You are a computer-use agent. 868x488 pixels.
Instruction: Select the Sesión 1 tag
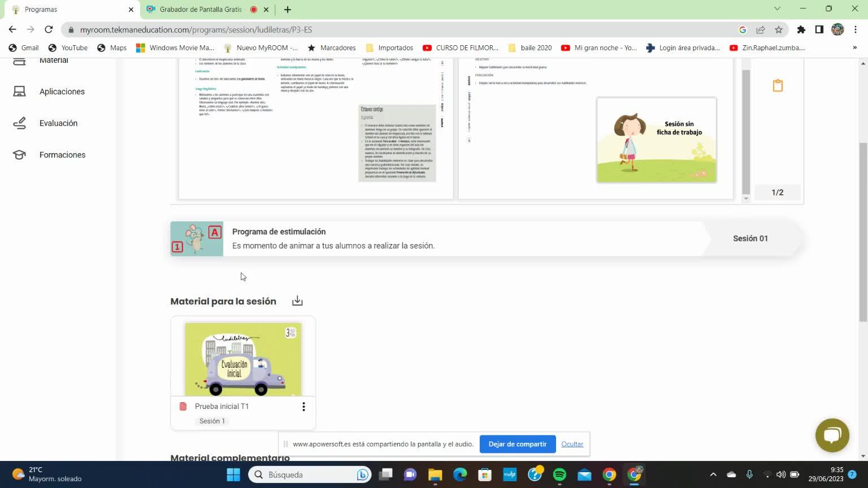click(x=212, y=421)
